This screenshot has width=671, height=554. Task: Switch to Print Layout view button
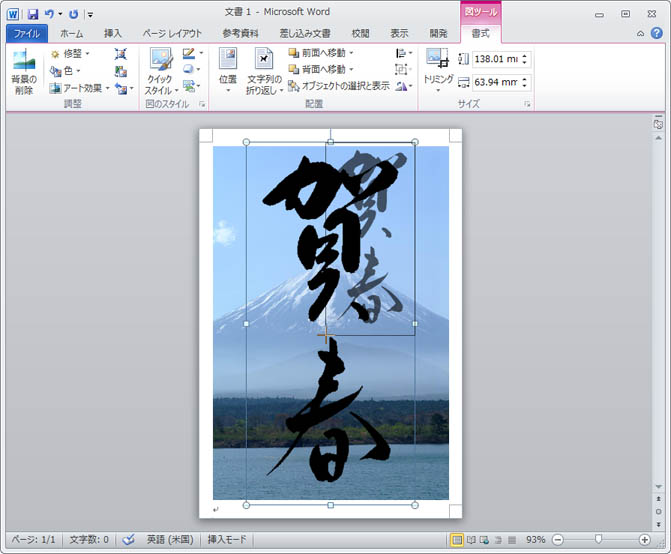pos(457,540)
